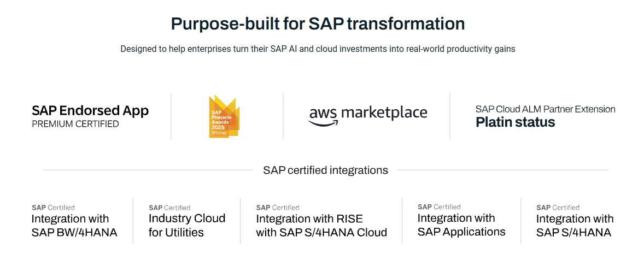The image size is (644, 266).
Task: Open SAP Cloud ALM Partner Extension text
Action: [546, 109]
